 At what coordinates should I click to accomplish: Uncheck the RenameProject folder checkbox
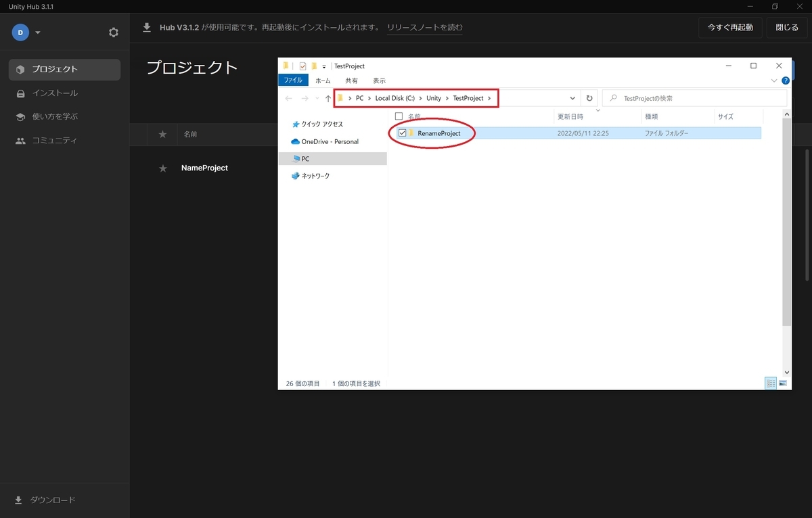click(x=403, y=133)
